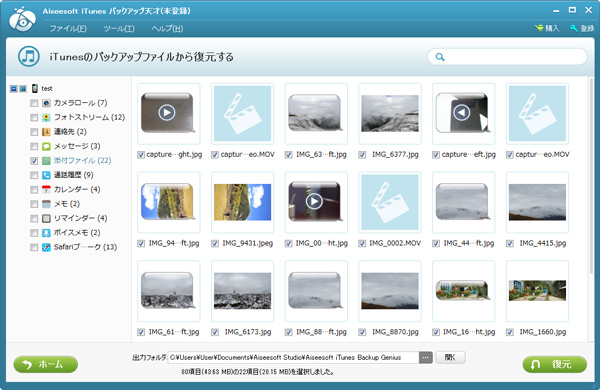600x390 pixels.
Task: Uncheck the IMG_9431.jpeg file checkbox
Action: pos(215,243)
